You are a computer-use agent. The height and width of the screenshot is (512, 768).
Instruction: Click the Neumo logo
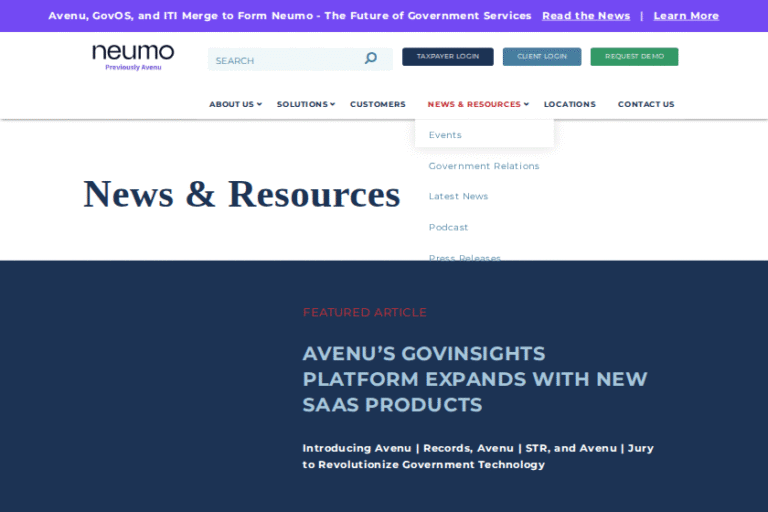[133, 54]
